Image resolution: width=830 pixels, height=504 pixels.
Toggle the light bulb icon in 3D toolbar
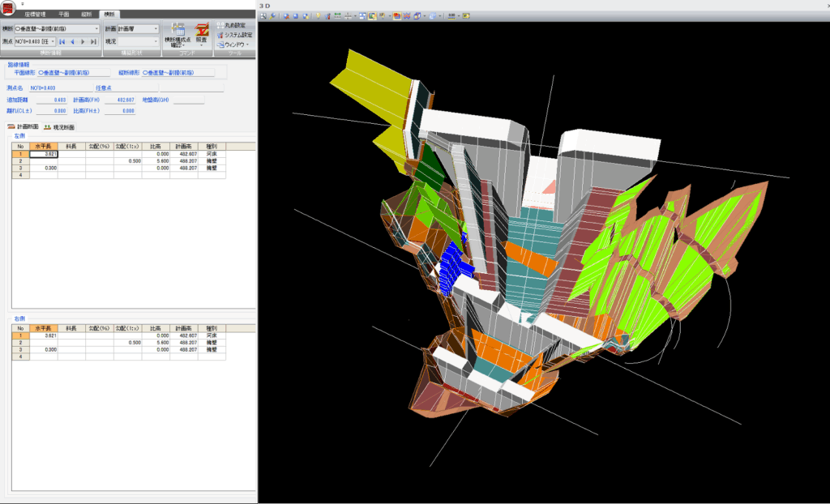[x=318, y=15]
